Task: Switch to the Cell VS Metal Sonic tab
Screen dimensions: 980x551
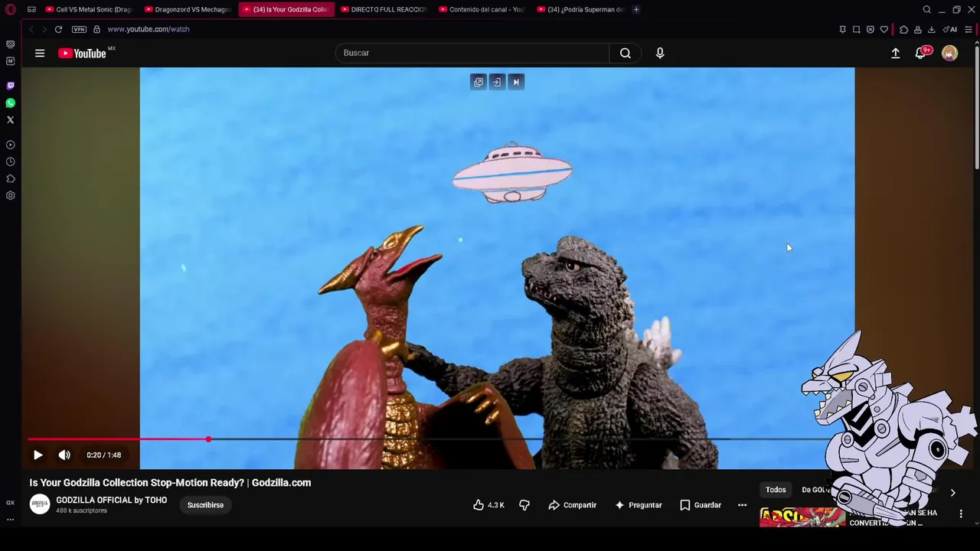Action: click(x=88, y=9)
